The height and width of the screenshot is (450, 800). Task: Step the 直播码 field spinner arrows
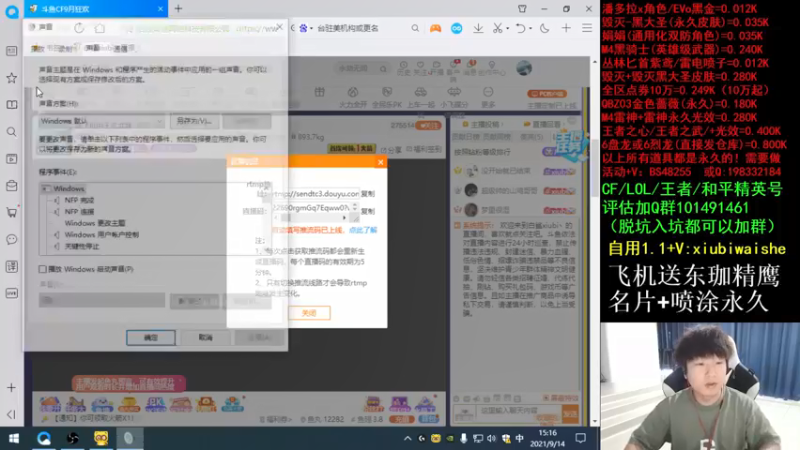click(x=355, y=207)
